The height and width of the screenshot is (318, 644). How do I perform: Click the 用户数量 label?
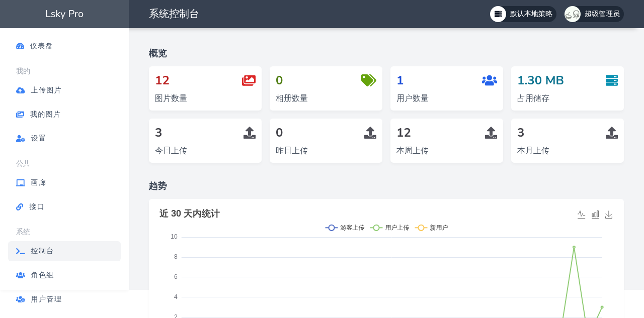pos(413,98)
